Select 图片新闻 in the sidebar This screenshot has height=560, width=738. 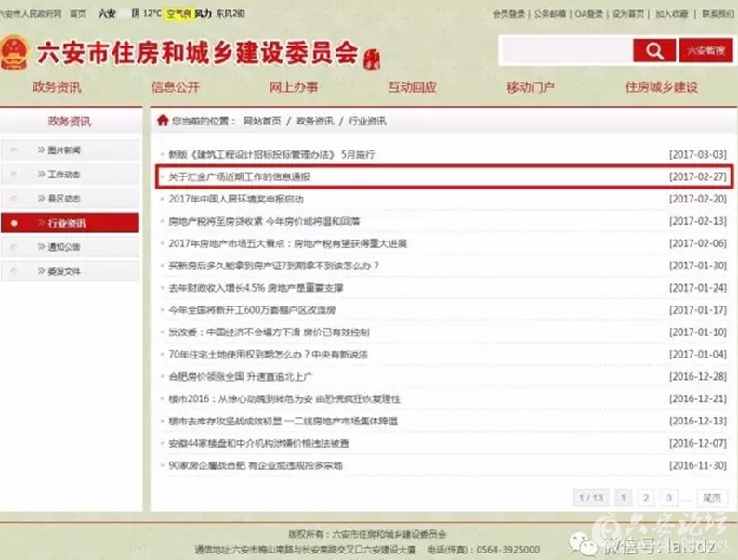point(70,150)
